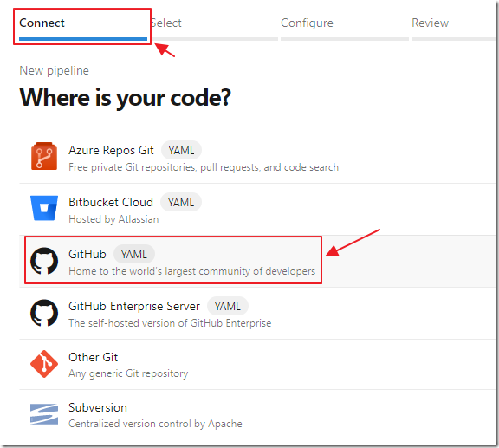Click the YAML badge next to GitHub
This screenshot has width=499, height=448.
tap(134, 254)
